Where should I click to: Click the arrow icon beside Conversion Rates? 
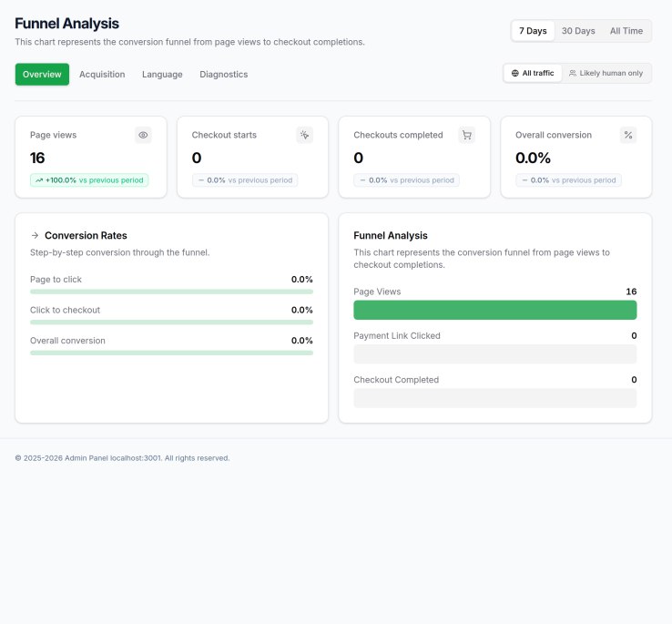(x=35, y=235)
